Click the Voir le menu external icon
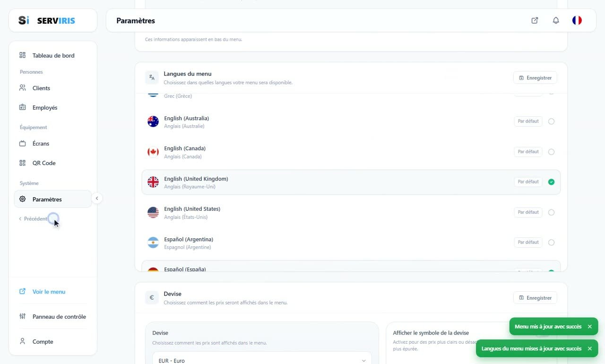 (22, 292)
